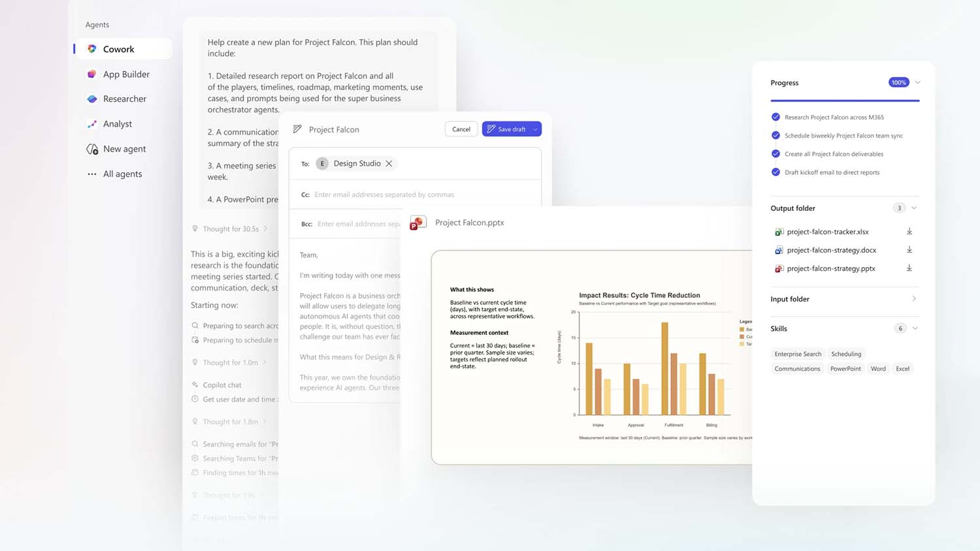Open All agents ellipsis icon

coord(92,174)
